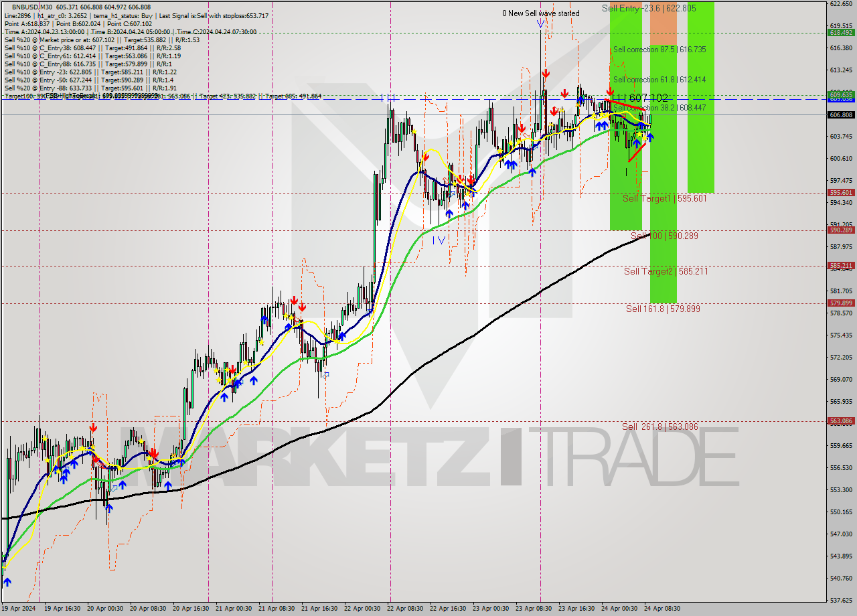The width and height of the screenshot is (857, 616).
Task: Select the 'Sell 161.8 | 579.899' label
Action: (x=663, y=309)
